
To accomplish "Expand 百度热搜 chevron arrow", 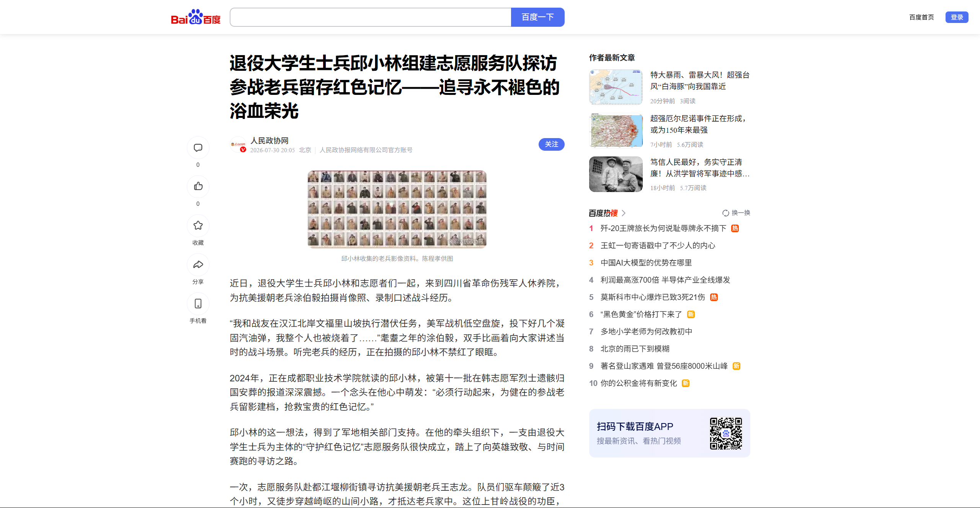I will point(624,213).
